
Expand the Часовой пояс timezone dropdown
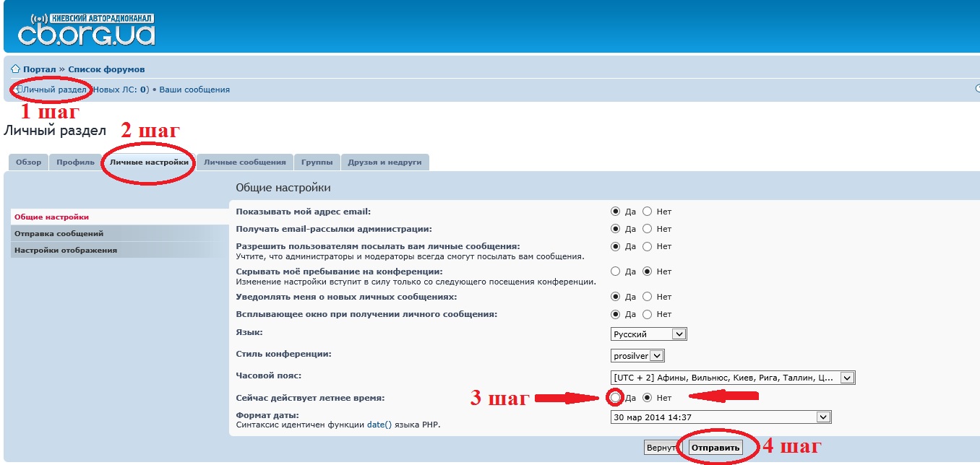click(732, 377)
